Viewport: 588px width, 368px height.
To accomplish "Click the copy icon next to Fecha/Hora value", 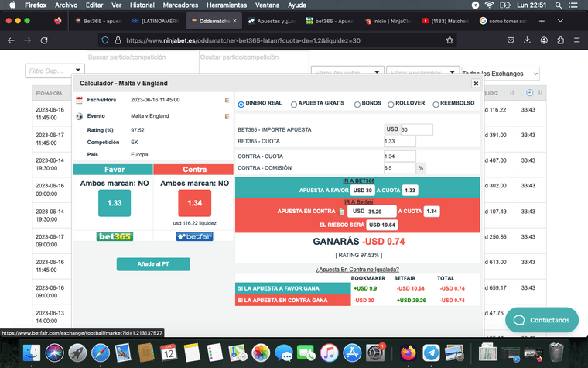I will point(227,100).
